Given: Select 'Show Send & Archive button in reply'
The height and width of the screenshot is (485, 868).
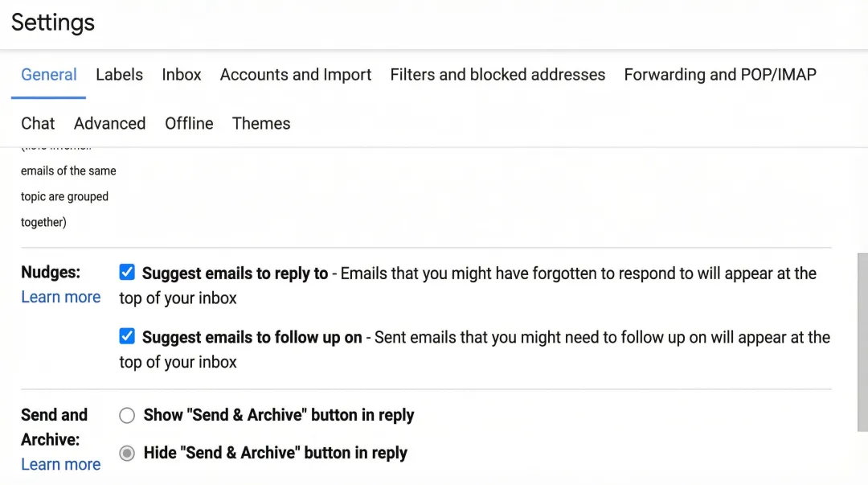Looking at the screenshot, I should 126,415.
